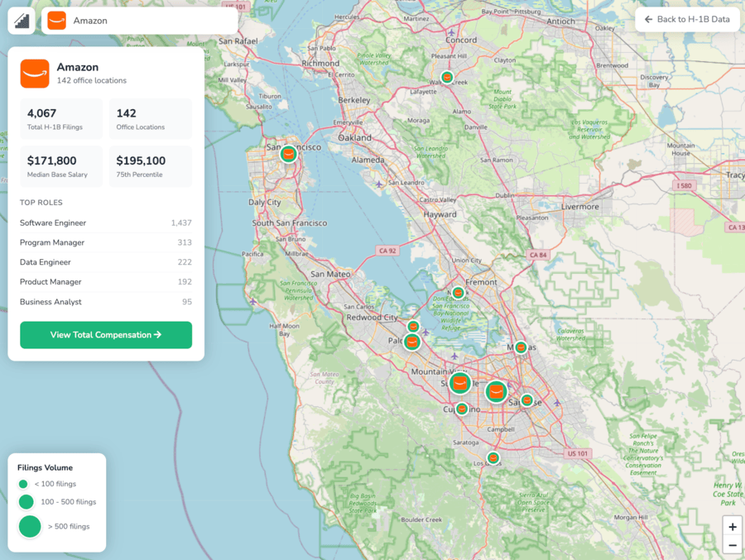Screen dimensions: 745x560
Task: Click the Data Engineer role row
Action: tap(106, 262)
